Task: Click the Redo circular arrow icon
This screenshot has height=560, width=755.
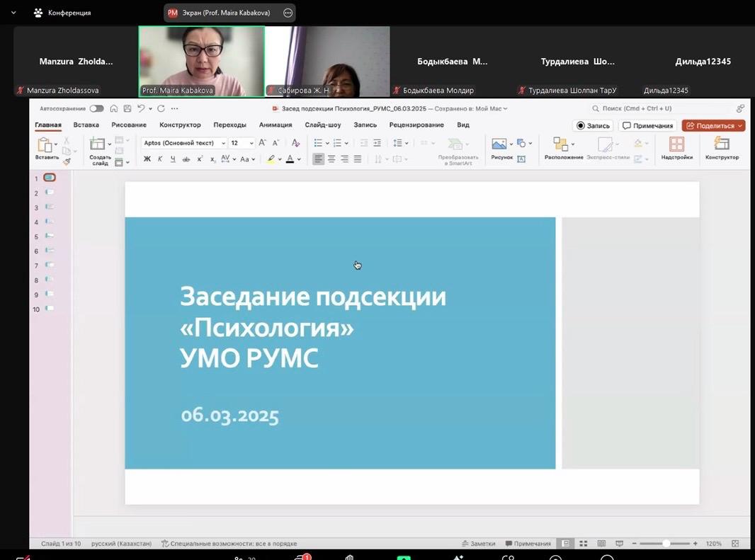Action: (161, 108)
